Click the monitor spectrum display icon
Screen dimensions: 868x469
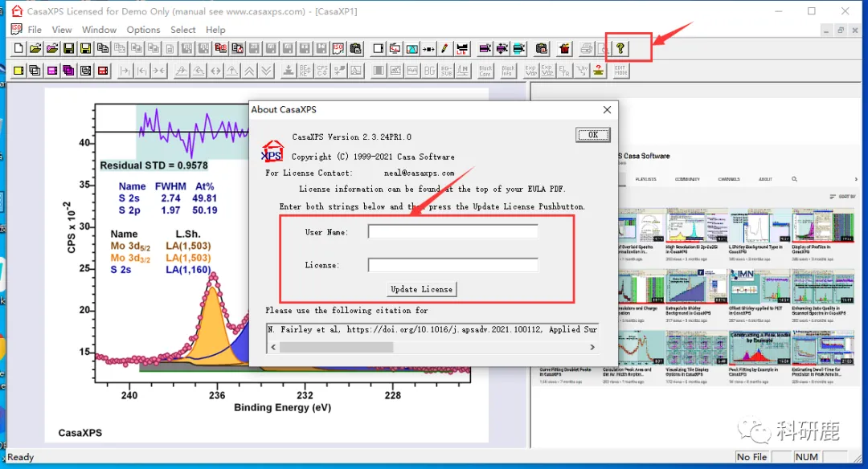[395, 49]
